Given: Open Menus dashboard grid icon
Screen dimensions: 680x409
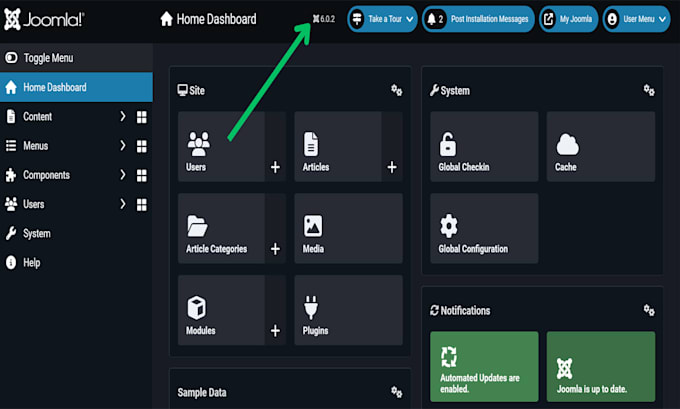Looking at the screenshot, I should click(142, 146).
